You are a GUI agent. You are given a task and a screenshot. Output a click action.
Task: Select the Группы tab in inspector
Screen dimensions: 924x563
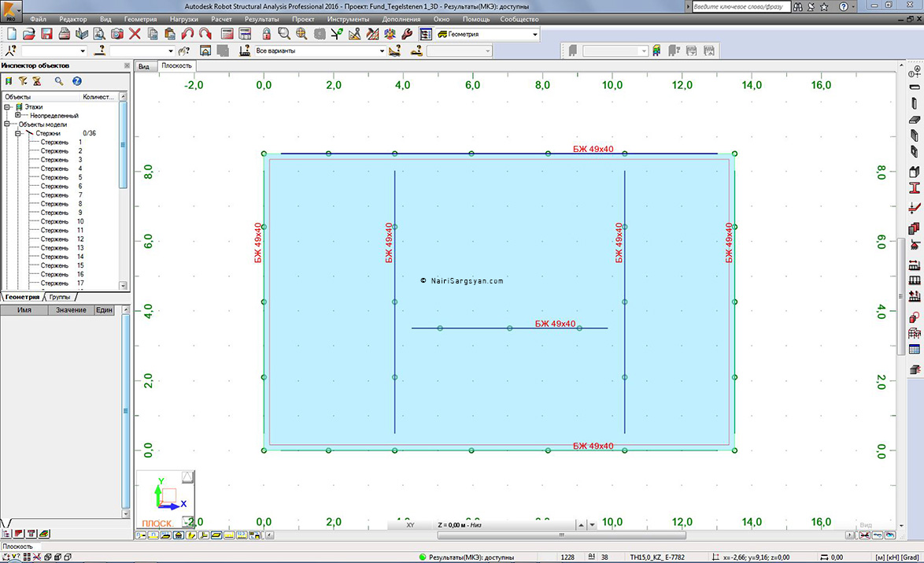(60, 297)
